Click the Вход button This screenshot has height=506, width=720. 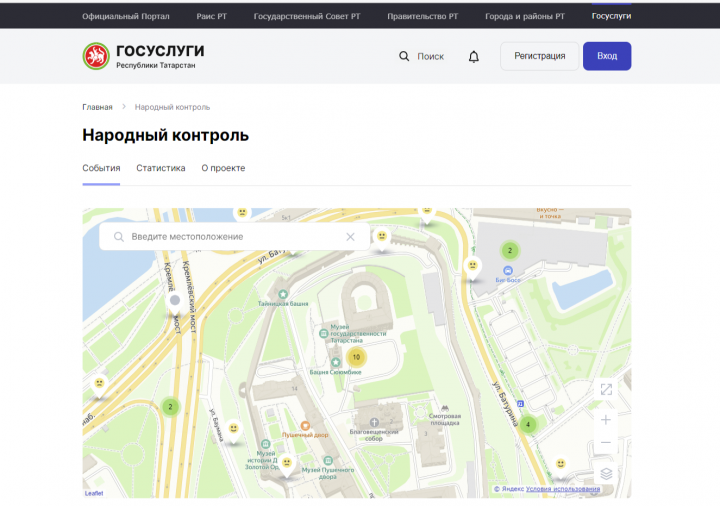[607, 56]
